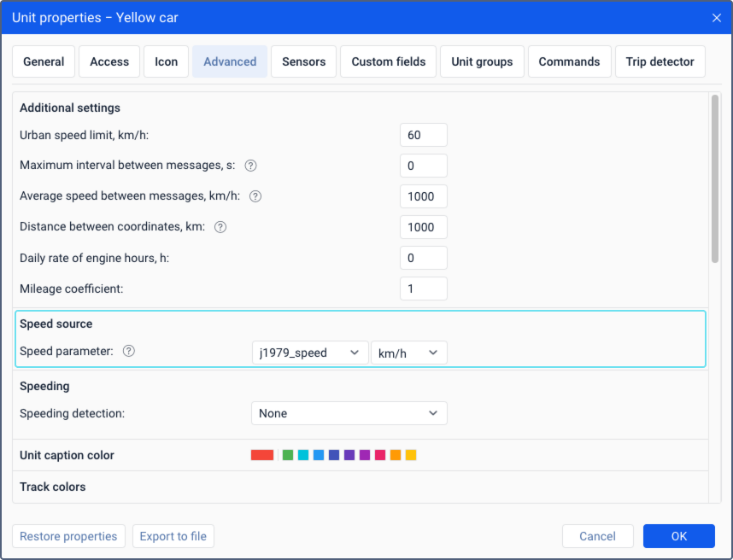Viewport: 733px width, 560px height.
Task: Select the pink unit caption color swatch
Action: click(x=380, y=455)
